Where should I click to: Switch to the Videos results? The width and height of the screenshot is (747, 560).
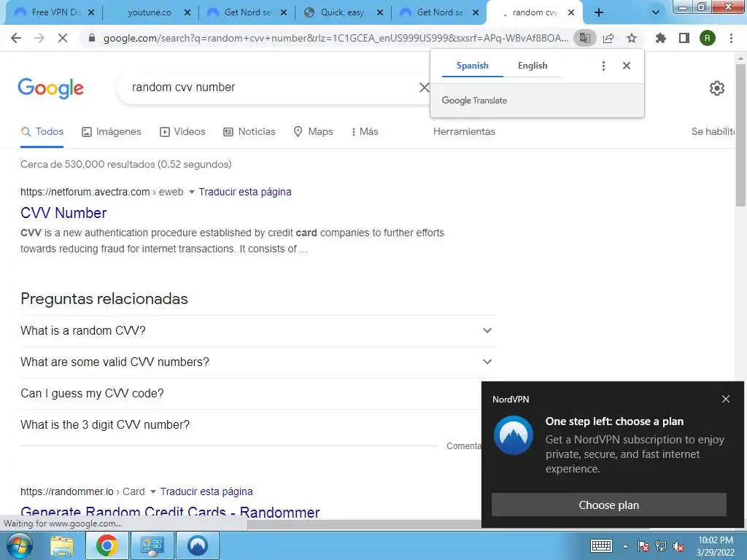[182, 131]
